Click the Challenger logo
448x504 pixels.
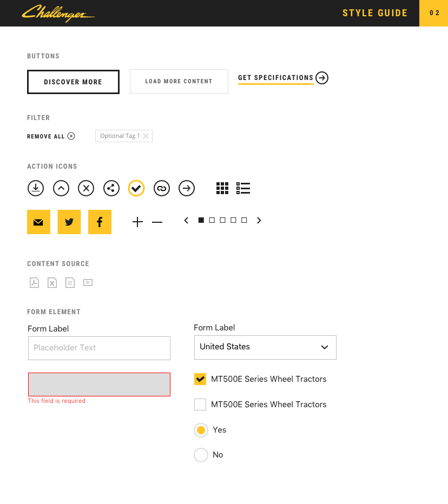tap(58, 14)
